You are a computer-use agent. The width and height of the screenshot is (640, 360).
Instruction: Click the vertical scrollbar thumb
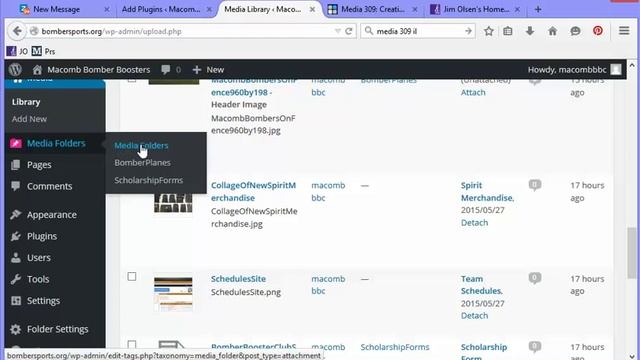(631, 253)
